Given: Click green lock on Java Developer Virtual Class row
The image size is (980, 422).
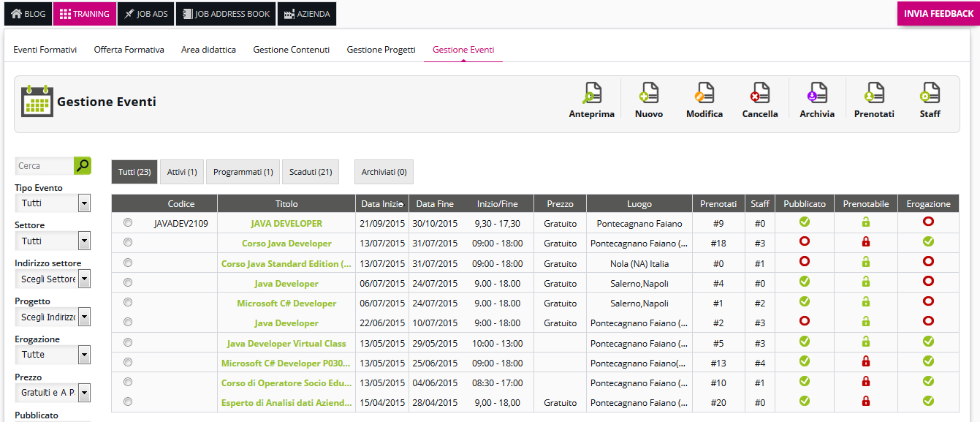Looking at the screenshot, I should tap(866, 341).
